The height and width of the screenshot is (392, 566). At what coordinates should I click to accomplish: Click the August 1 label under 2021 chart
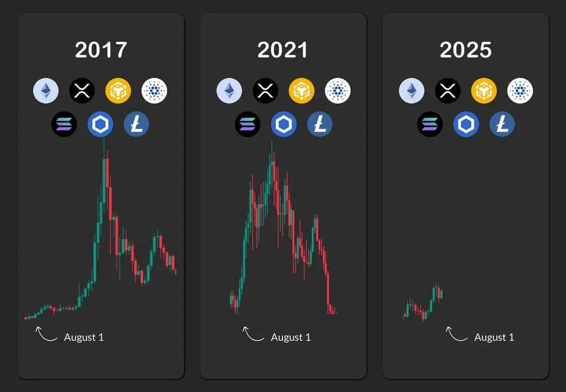[291, 337]
